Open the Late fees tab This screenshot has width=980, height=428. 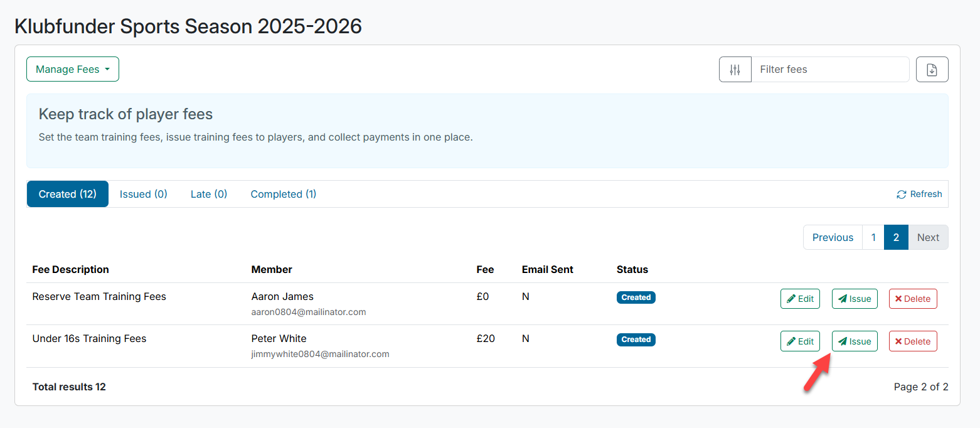point(208,194)
